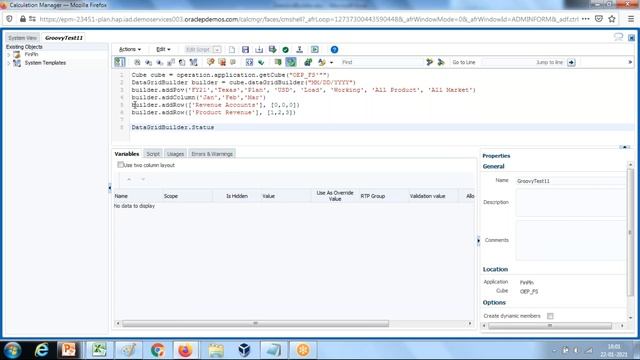This screenshot has width=640, height=360.
Task: Open the Windows Start orb
Action: 13,350
